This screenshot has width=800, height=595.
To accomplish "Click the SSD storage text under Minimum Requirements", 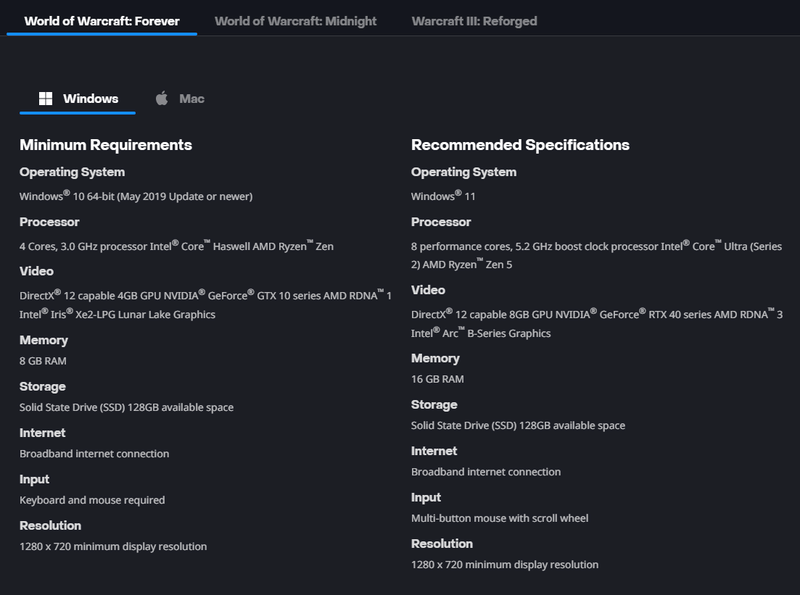I will point(127,407).
